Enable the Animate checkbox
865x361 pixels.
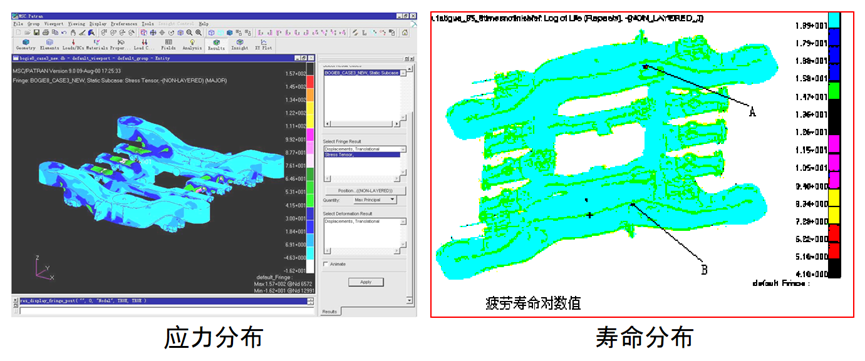pos(325,264)
